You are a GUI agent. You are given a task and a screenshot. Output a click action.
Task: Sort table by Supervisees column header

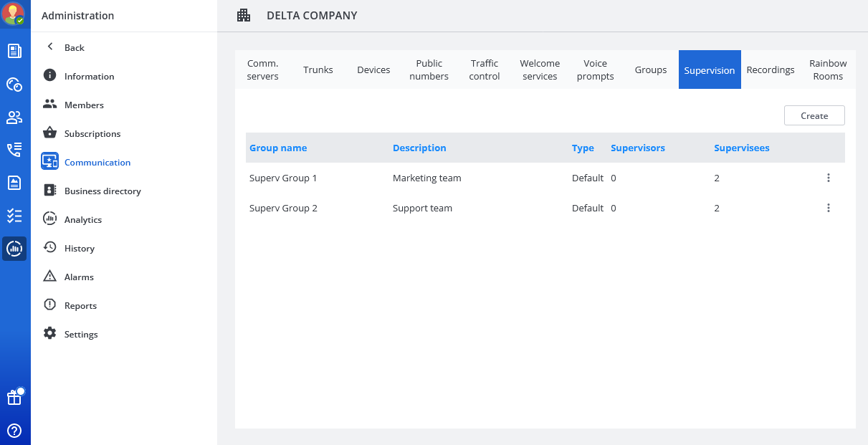coord(741,148)
